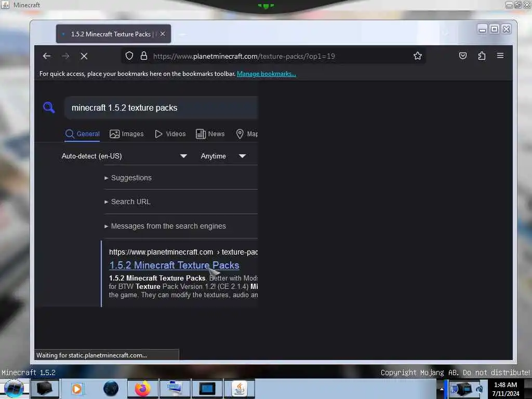Maximize the browser window
Screen dimensions: 532x399
(x=495, y=30)
